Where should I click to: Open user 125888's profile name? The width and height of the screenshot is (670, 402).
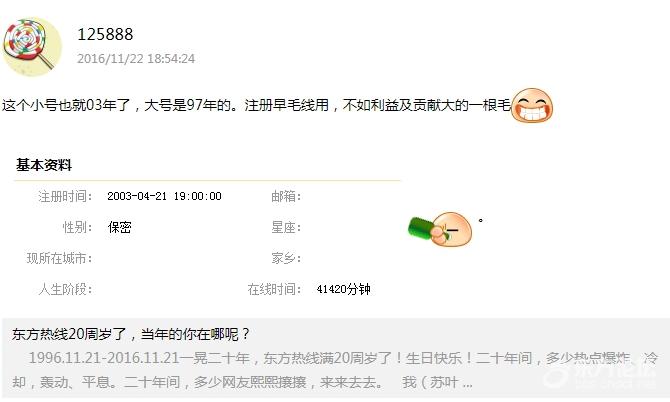pos(105,34)
